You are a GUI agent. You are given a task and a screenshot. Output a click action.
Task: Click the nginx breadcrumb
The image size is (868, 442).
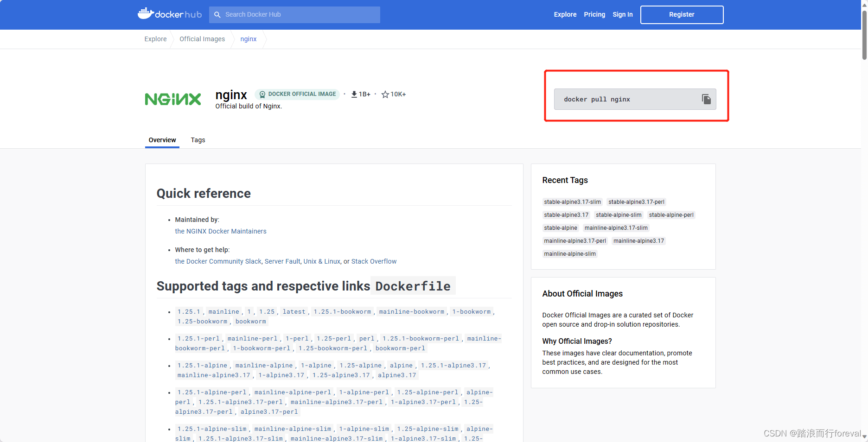point(249,39)
